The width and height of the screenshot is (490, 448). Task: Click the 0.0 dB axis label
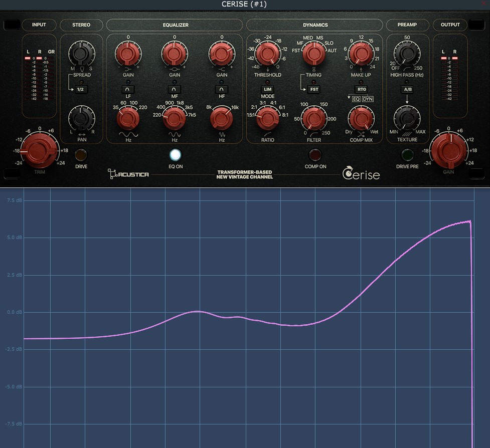[x=15, y=312]
